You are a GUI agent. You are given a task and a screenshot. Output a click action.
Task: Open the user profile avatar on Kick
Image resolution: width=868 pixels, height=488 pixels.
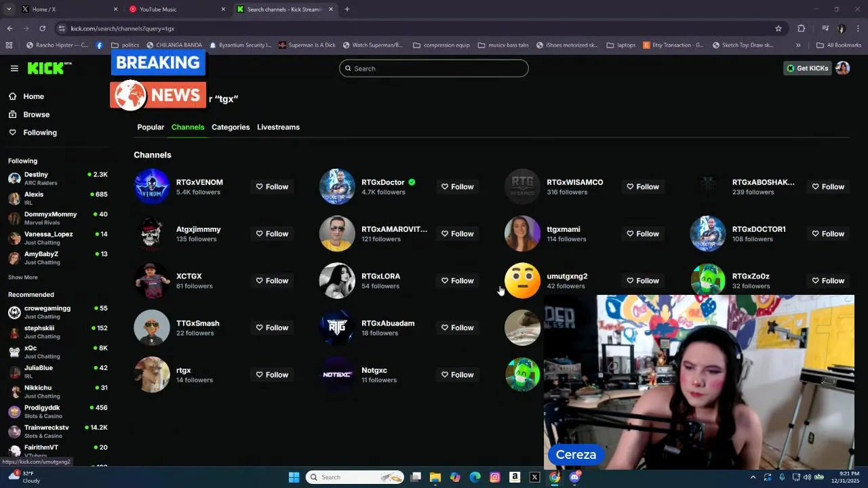coord(842,68)
